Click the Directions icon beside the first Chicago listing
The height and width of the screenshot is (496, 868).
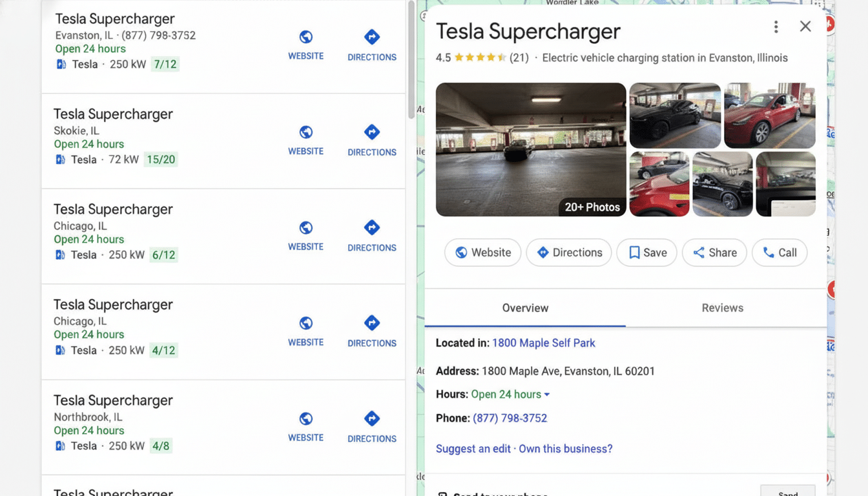click(371, 227)
